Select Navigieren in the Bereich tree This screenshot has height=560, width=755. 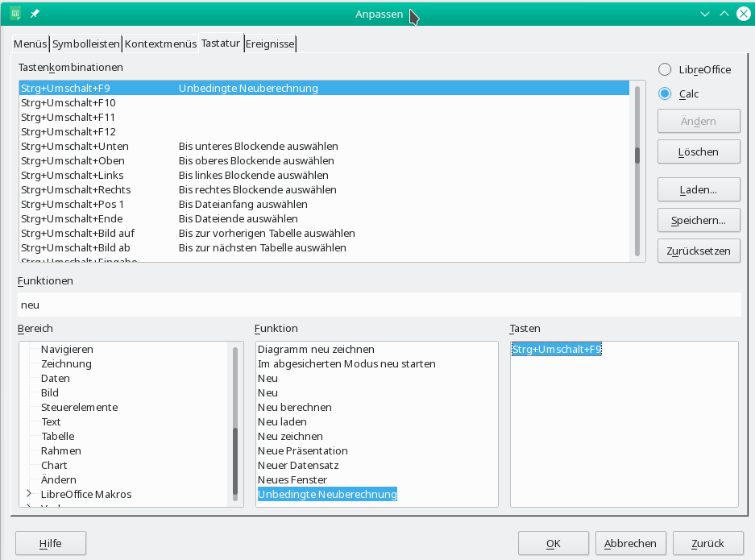[67, 349]
